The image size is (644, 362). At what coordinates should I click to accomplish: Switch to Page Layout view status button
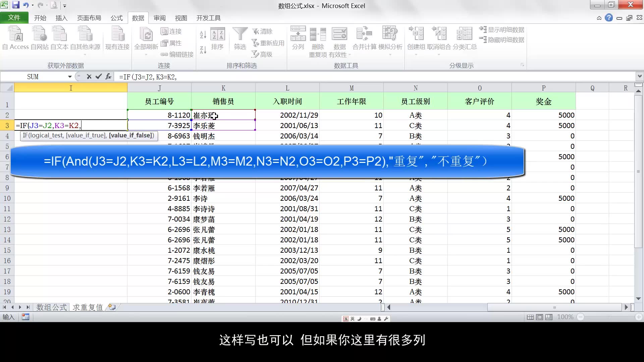pyautogui.click(x=539, y=317)
